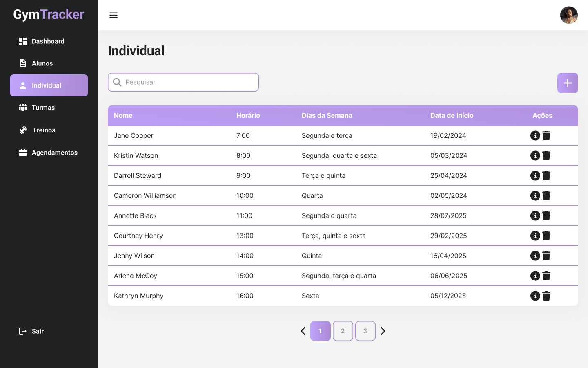Open Treinos from sidebar
The width and height of the screenshot is (588, 368).
pos(44,130)
